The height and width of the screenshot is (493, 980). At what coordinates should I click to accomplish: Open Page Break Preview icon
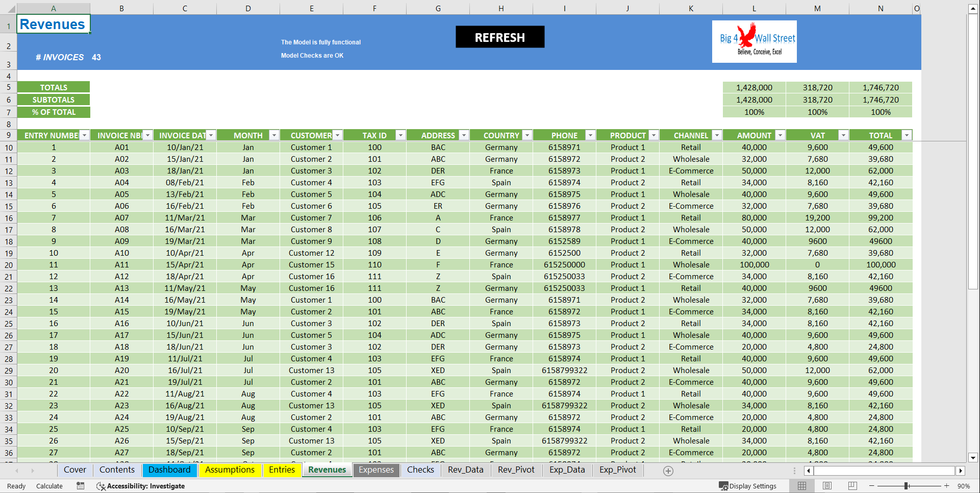click(852, 486)
